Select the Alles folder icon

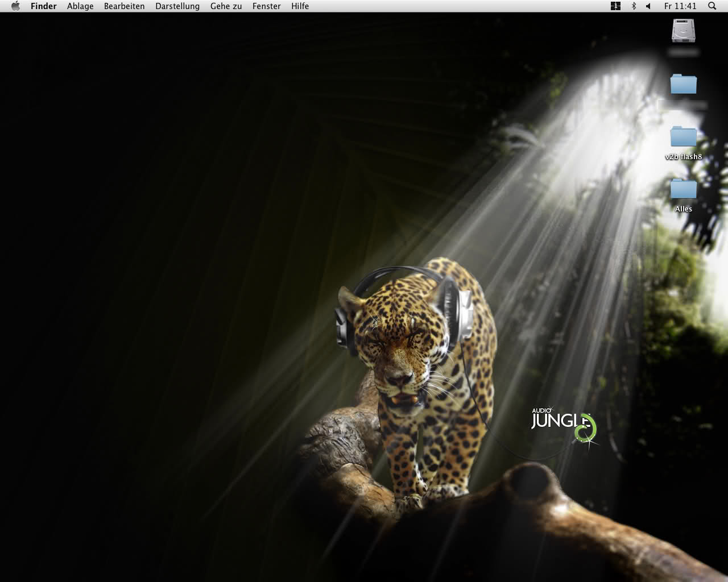(x=683, y=189)
